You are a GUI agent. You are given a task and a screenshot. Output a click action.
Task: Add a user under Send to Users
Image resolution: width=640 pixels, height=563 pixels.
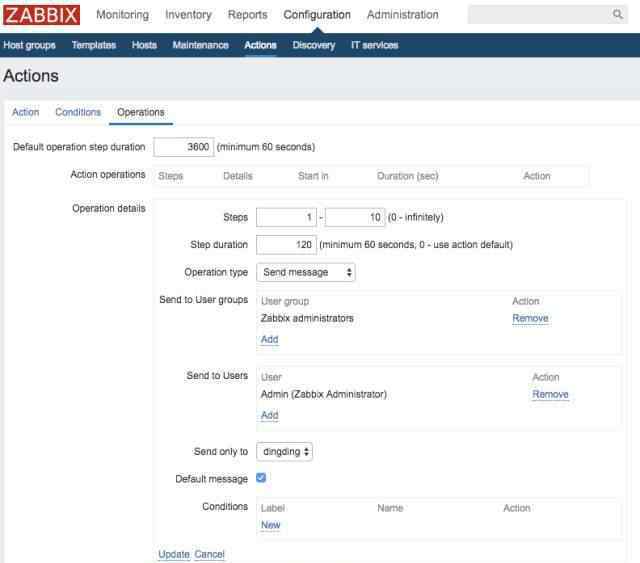[269, 415]
